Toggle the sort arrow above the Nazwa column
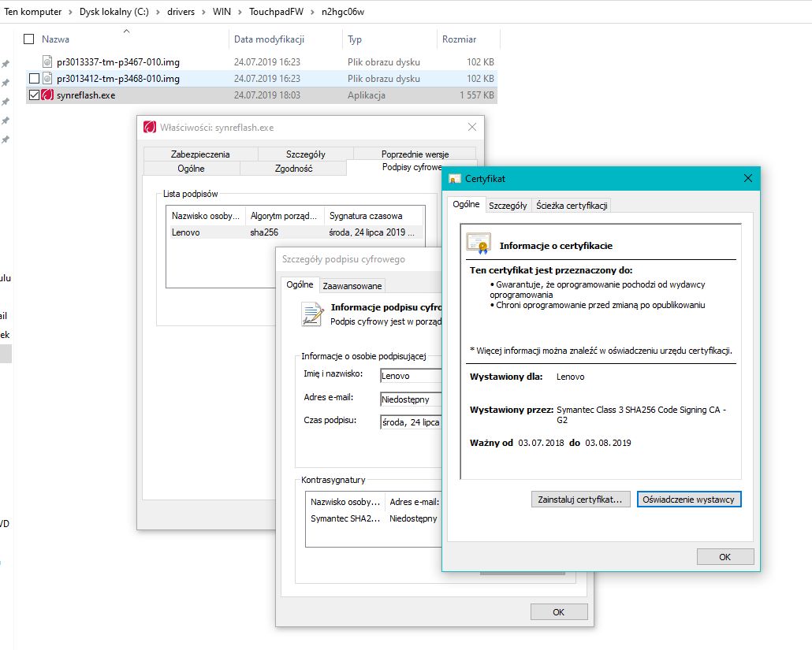The height and width of the screenshot is (650, 812). (x=126, y=31)
